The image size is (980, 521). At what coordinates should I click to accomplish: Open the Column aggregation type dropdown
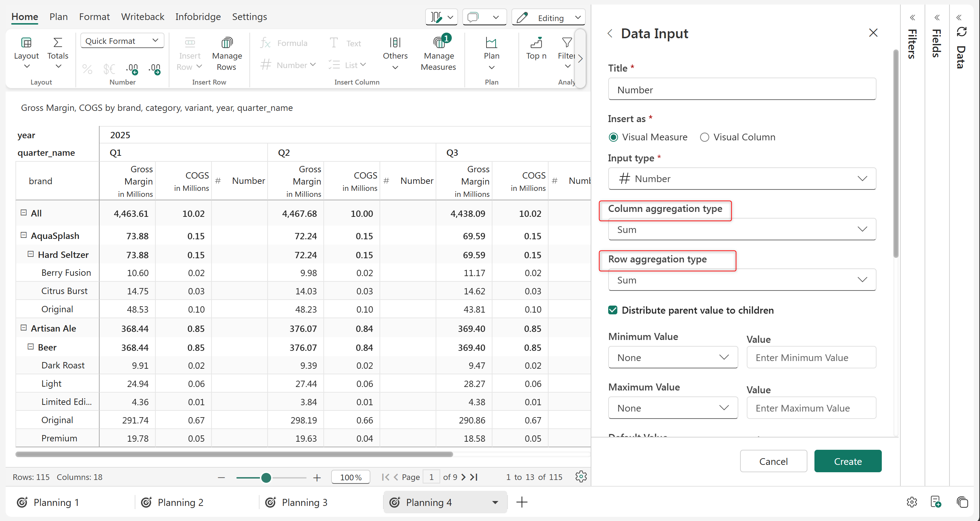click(741, 229)
